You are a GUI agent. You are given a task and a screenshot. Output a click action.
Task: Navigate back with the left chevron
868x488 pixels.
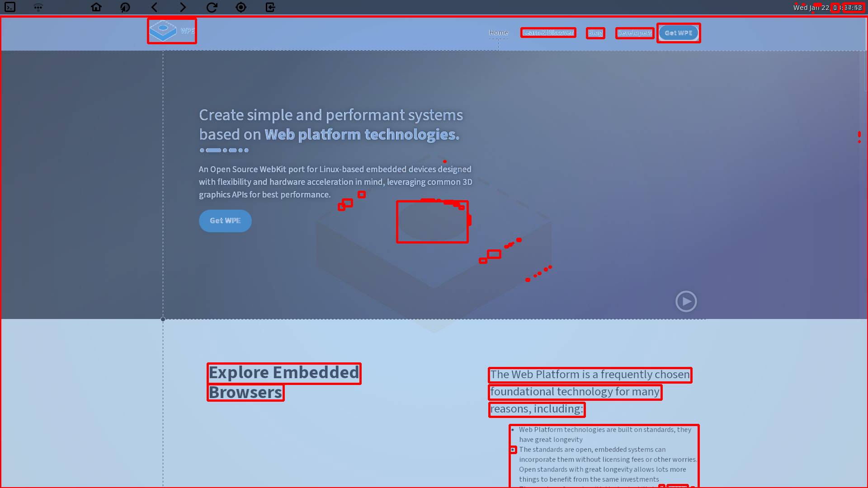pos(154,7)
